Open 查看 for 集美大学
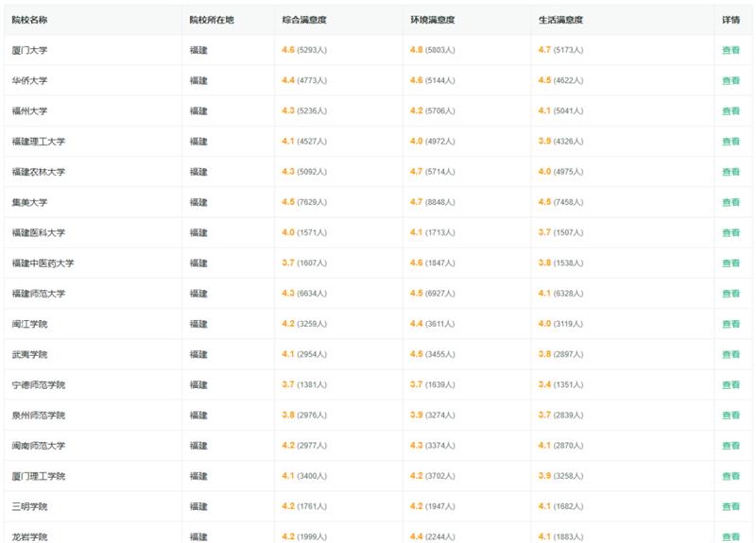This screenshot has height=543, width=756. 730,202
